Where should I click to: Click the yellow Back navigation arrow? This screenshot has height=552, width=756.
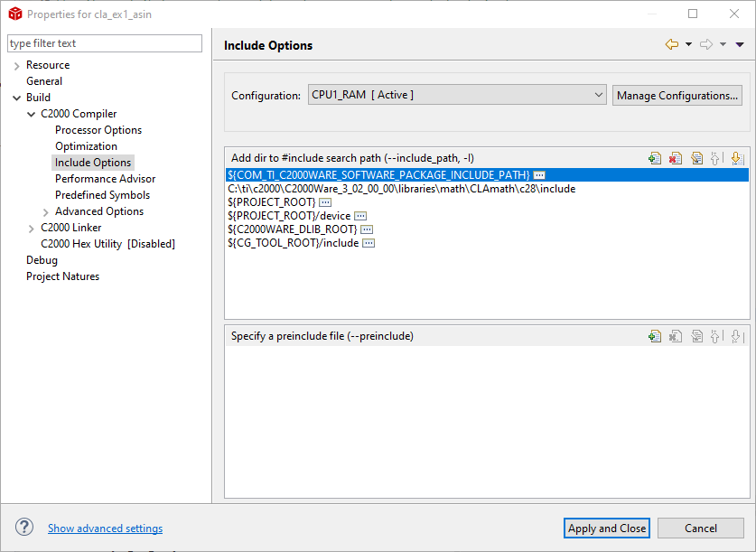(x=671, y=44)
